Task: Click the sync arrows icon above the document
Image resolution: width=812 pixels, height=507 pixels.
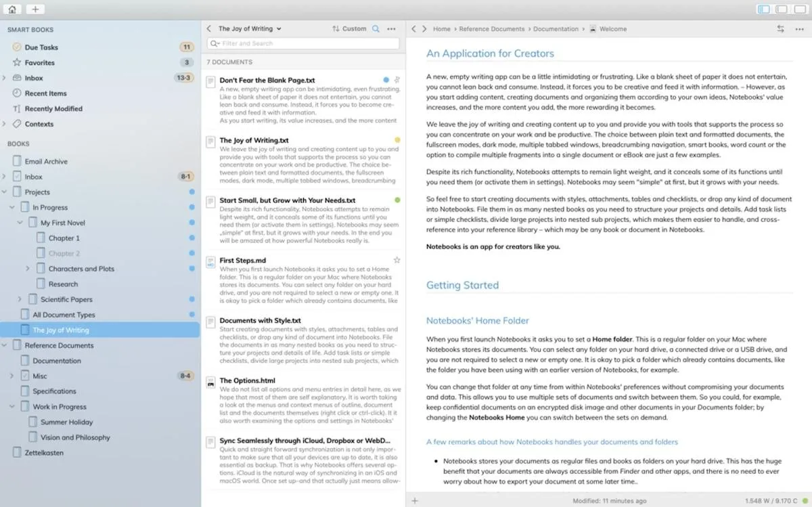Action: (780, 28)
